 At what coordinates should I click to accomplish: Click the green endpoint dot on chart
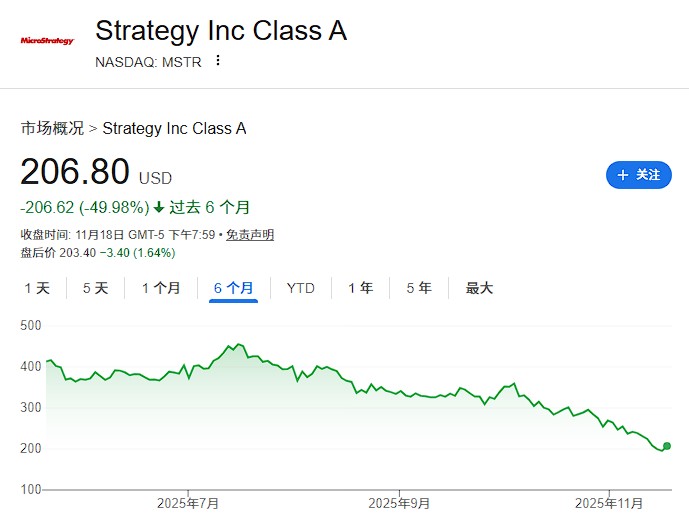pyautogui.click(x=667, y=446)
